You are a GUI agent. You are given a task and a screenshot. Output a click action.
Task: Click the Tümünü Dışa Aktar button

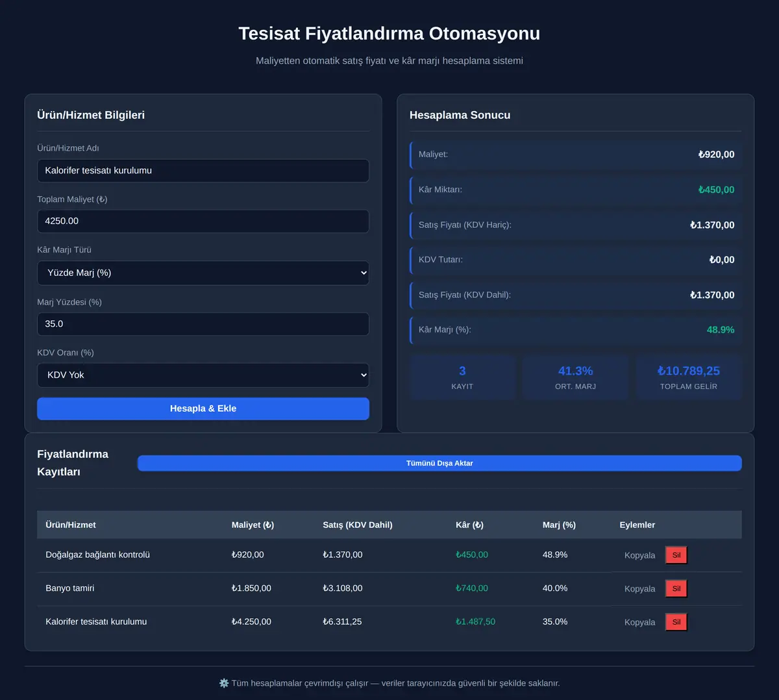pos(439,463)
